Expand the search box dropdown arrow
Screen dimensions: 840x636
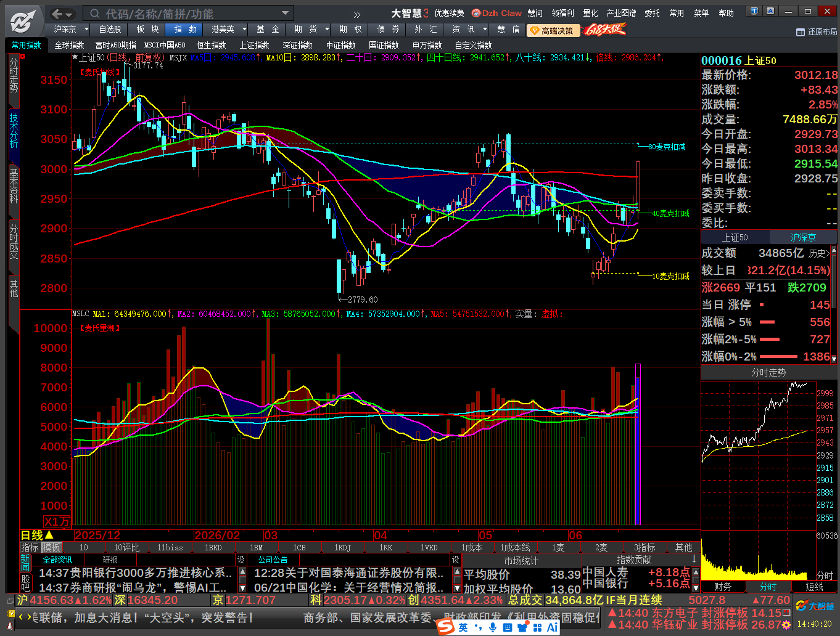(285, 13)
